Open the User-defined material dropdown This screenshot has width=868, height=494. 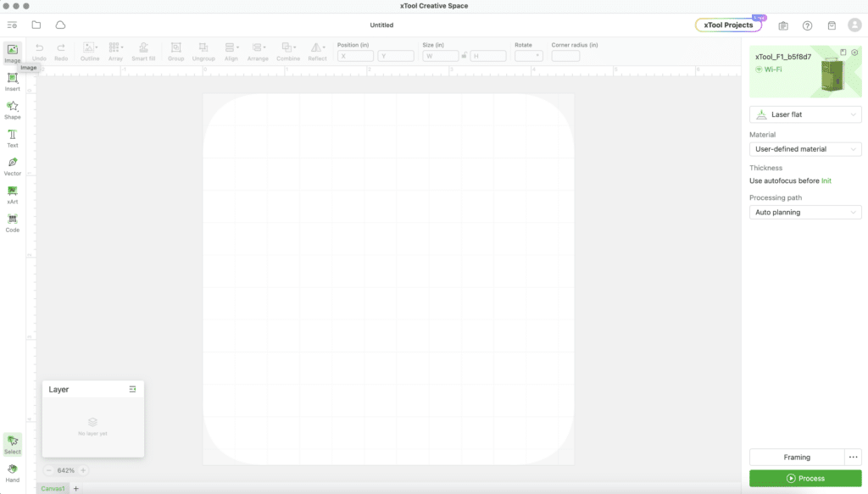point(805,149)
